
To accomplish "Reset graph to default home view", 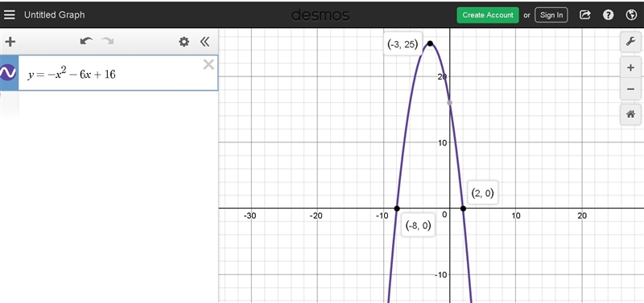I will 630,114.
